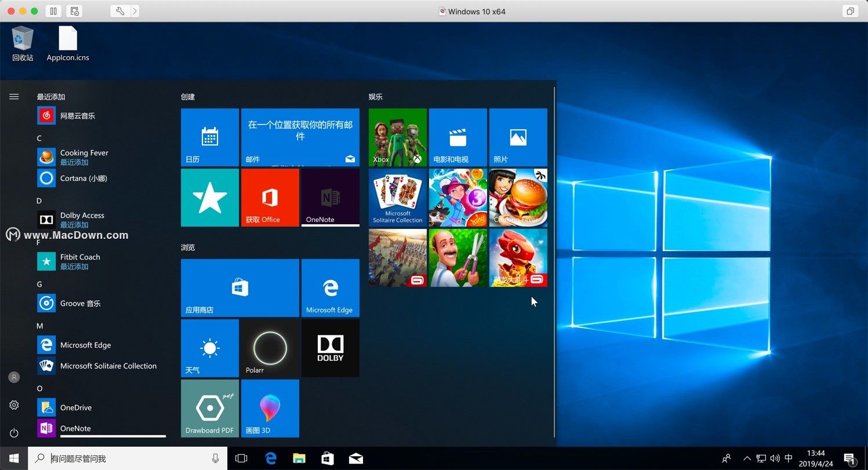Launch Paint 3D tile
This screenshot has width=868, height=470.
(270, 408)
